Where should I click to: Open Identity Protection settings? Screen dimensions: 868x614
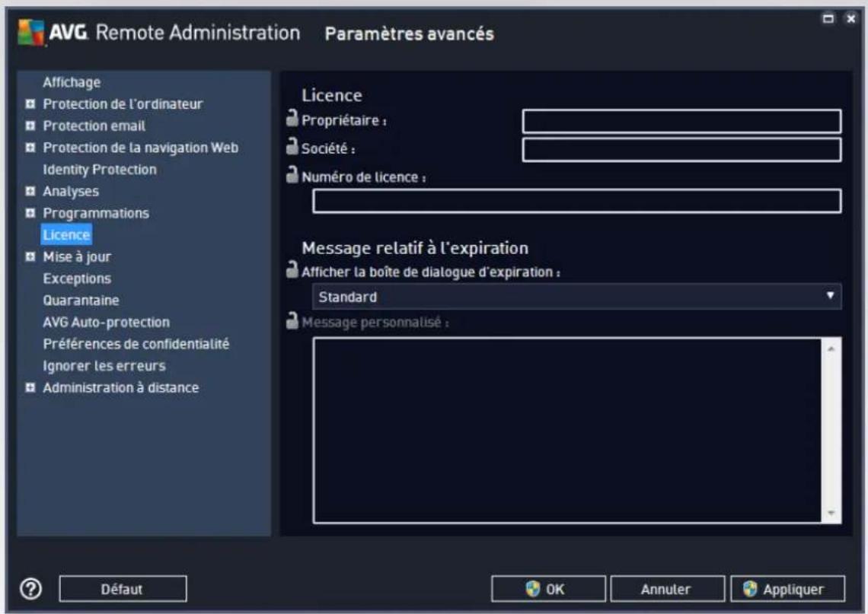[100, 170]
